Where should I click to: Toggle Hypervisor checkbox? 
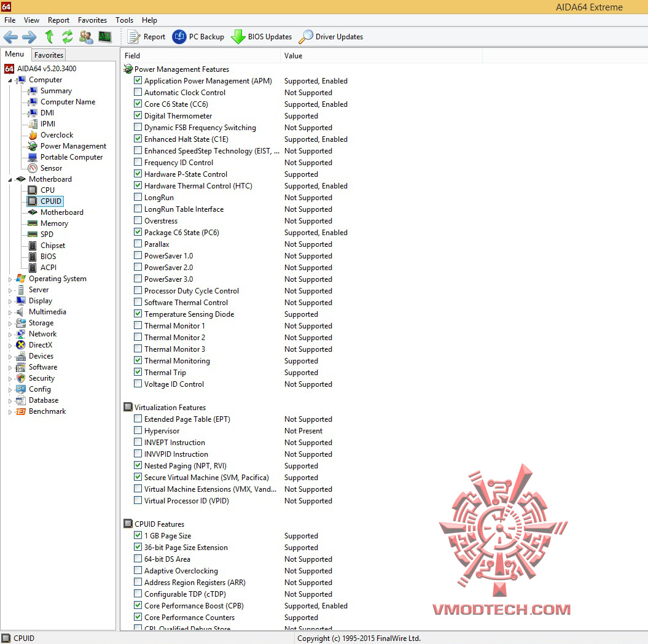[138, 430]
